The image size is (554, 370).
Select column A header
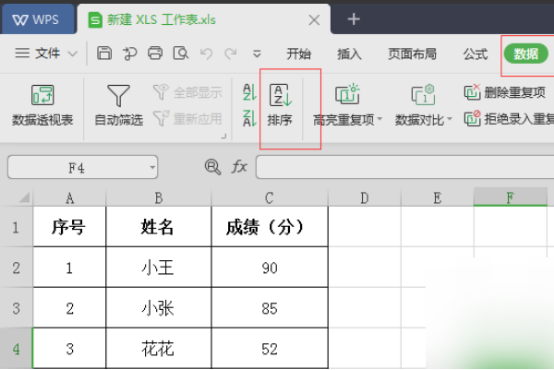(x=70, y=198)
